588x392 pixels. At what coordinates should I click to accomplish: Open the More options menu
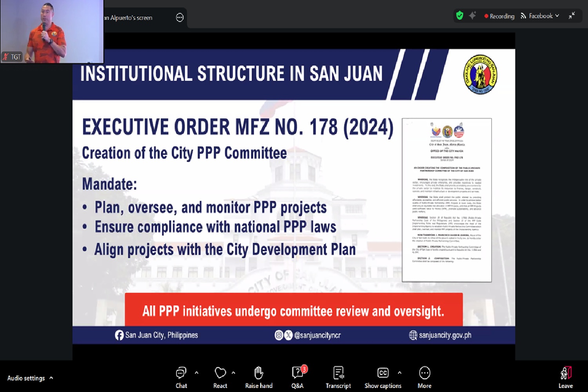pyautogui.click(x=425, y=378)
